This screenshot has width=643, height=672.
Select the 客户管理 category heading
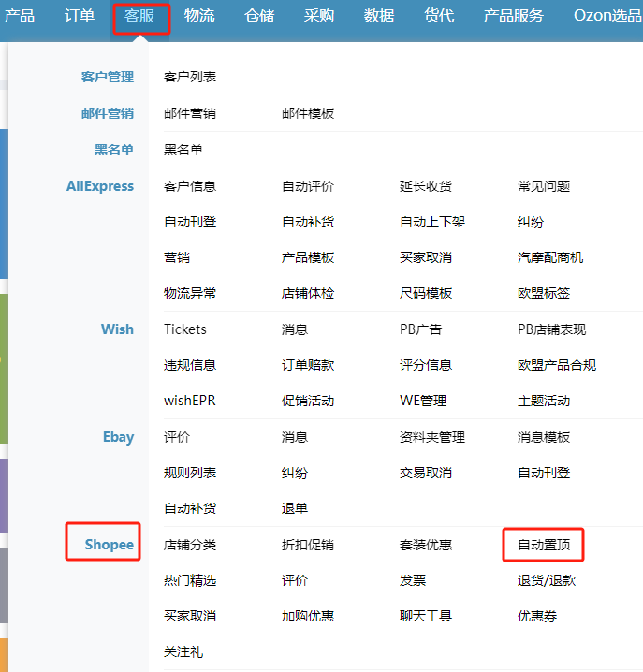tap(108, 77)
